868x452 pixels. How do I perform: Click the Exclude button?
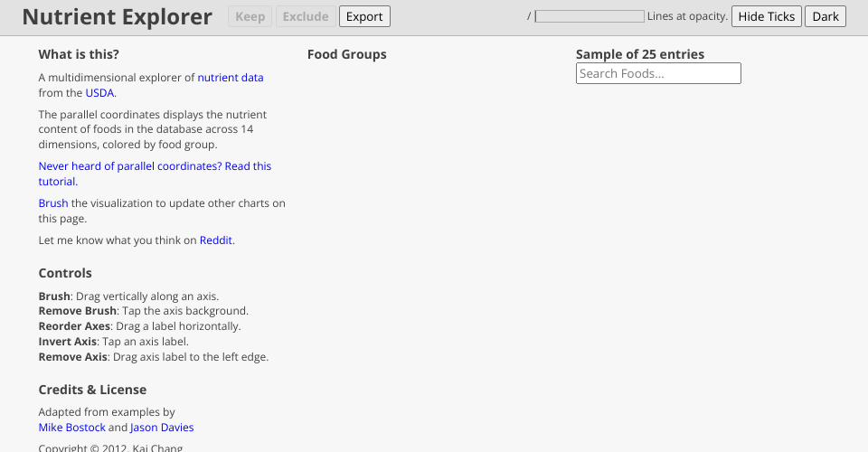[306, 16]
